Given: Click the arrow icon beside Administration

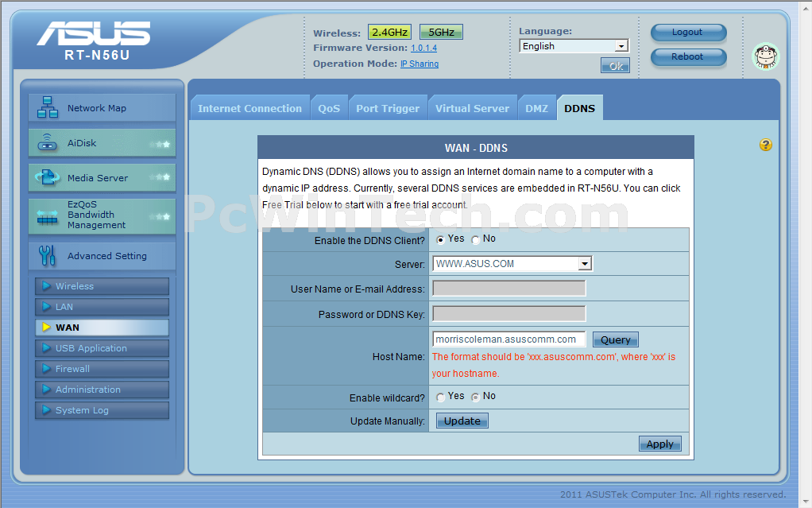Looking at the screenshot, I should [46, 390].
